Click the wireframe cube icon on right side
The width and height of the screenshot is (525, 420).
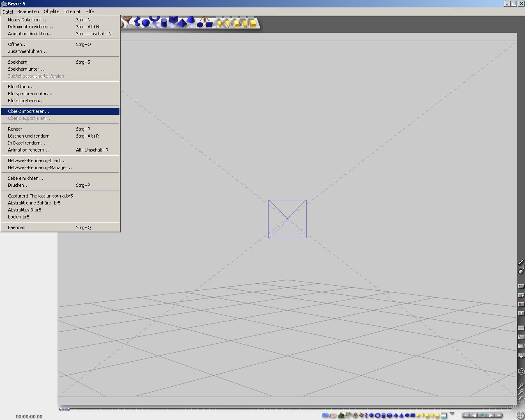pos(521,372)
